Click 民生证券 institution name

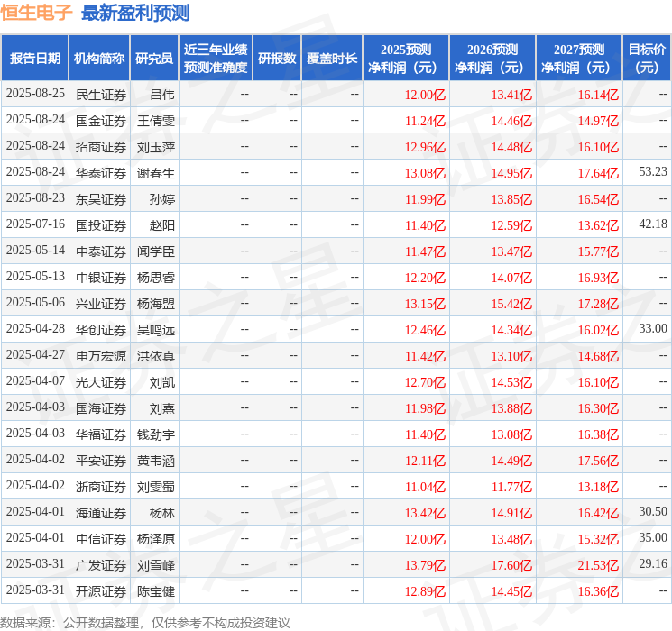tap(101, 95)
